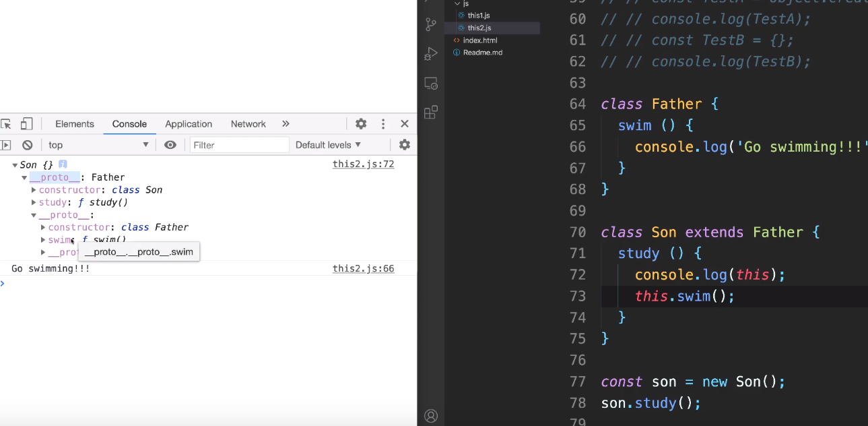Click 'console.log(this);' on line 72

point(710,275)
